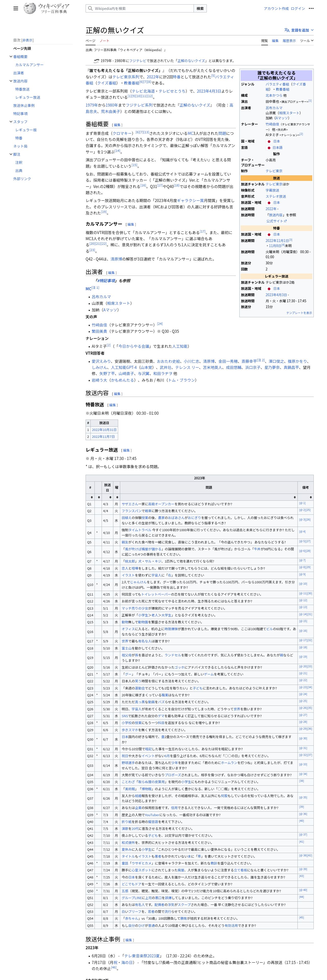
Task: Click footnote reference [24]
Action: click(x=160, y=324)
